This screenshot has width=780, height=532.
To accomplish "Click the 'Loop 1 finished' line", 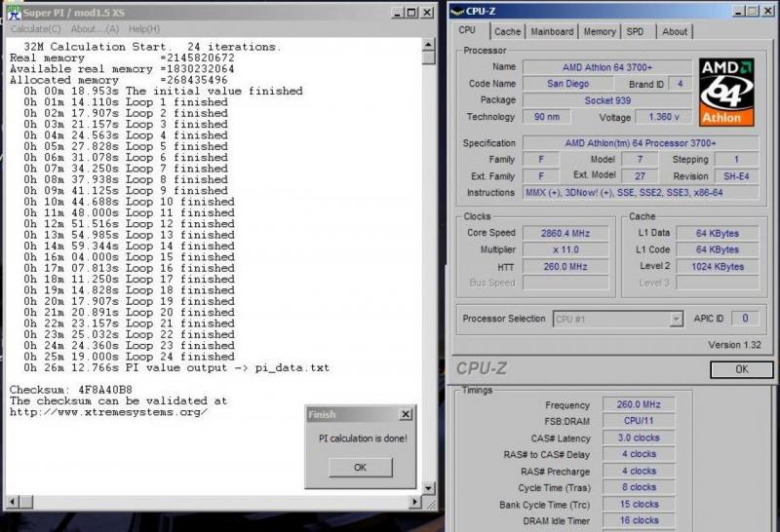I will pos(126,102).
